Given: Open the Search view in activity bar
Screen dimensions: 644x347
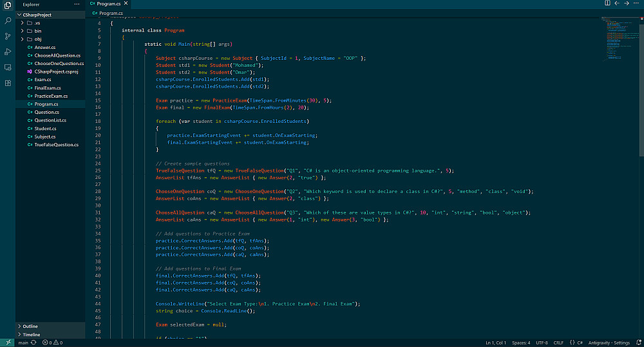Looking at the screenshot, I should pos(8,21).
